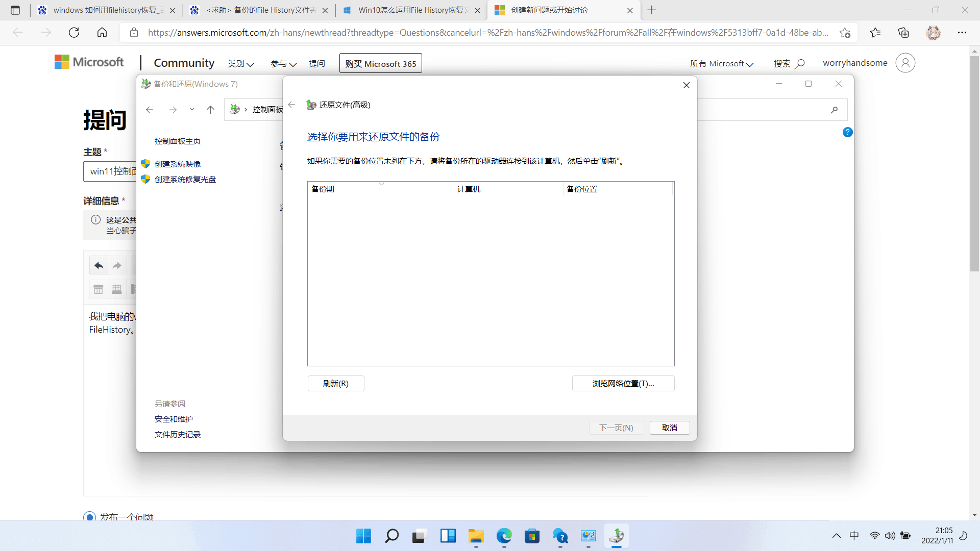Click the search icon in Control Panel window
This screenshot has width=980, height=551.
tap(834, 110)
